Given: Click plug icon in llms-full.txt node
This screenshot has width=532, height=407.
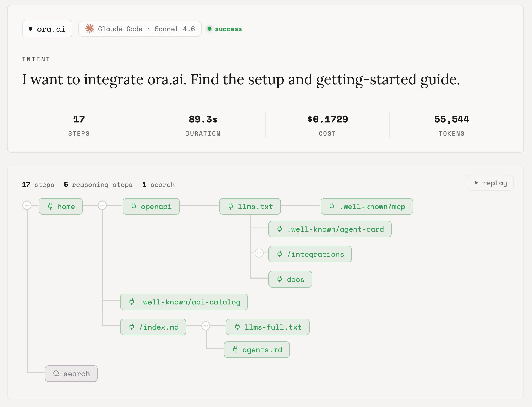Looking at the screenshot, I should tap(237, 327).
